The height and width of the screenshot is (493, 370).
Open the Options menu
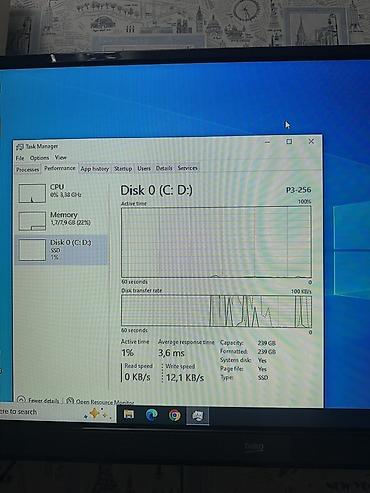coord(39,158)
